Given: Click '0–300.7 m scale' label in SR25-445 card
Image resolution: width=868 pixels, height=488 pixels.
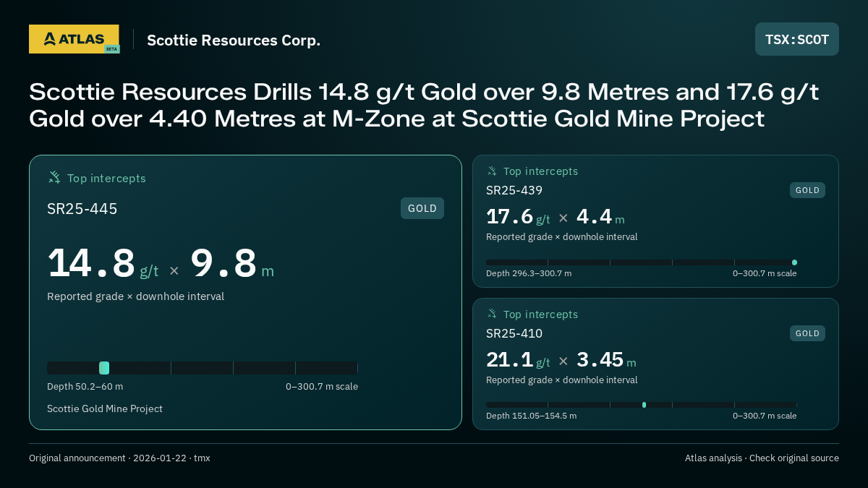Looking at the screenshot, I should click(x=322, y=387).
